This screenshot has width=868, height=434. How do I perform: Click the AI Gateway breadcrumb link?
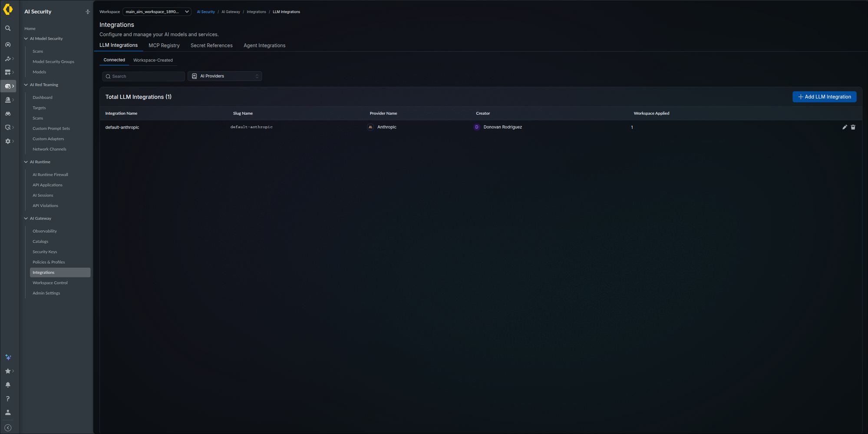(x=231, y=12)
